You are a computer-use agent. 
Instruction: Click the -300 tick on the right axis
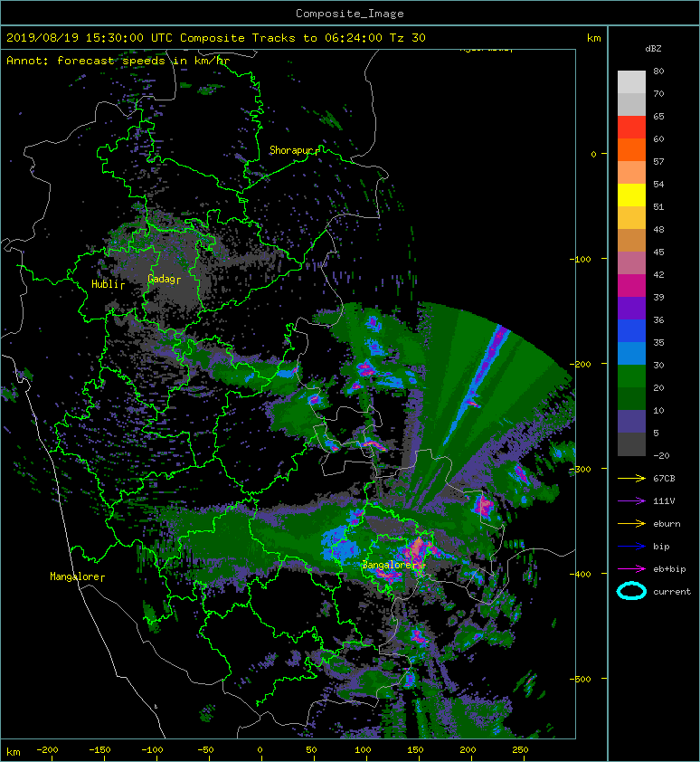(x=580, y=469)
